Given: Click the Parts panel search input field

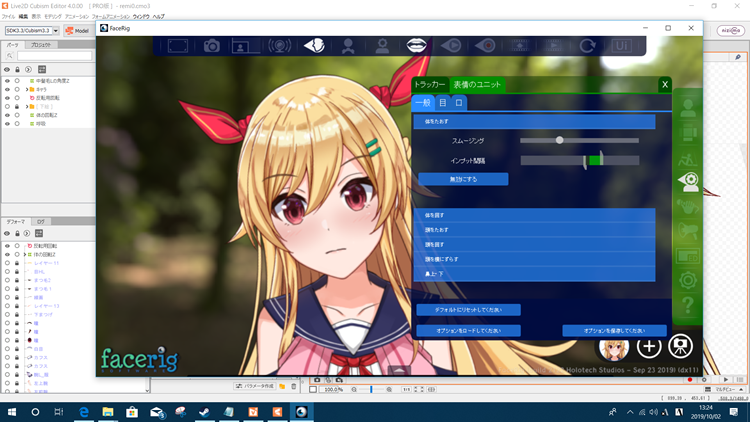Looking at the screenshot, I should point(54,56).
